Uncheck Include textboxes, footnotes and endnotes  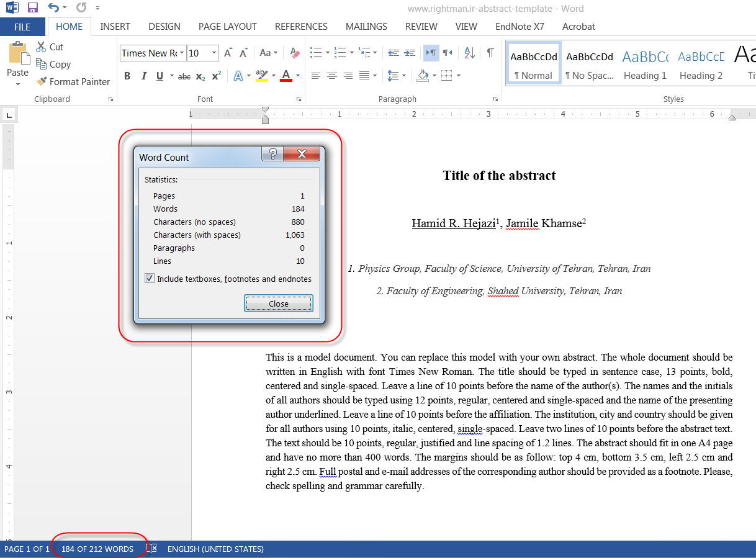(150, 279)
